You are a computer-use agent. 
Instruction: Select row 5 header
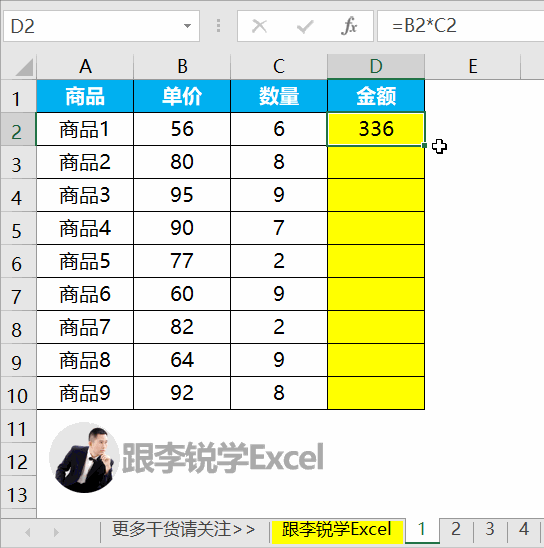(18, 229)
